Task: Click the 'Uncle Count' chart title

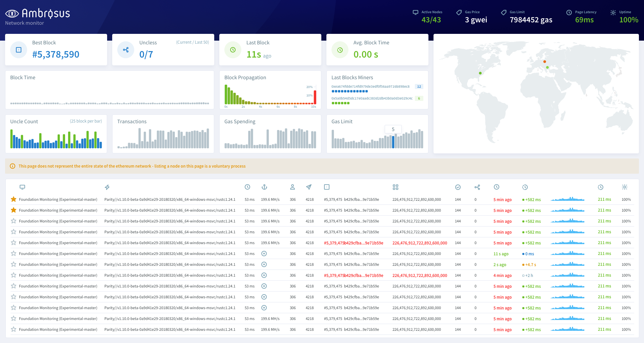Action: click(x=24, y=122)
